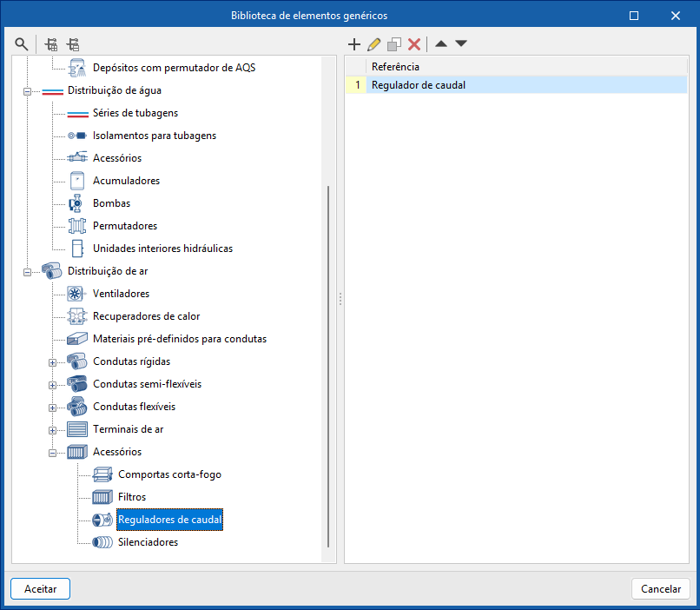Select Recuperadores de calor tree item
Screen dimensions: 700x610
[146, 316]
